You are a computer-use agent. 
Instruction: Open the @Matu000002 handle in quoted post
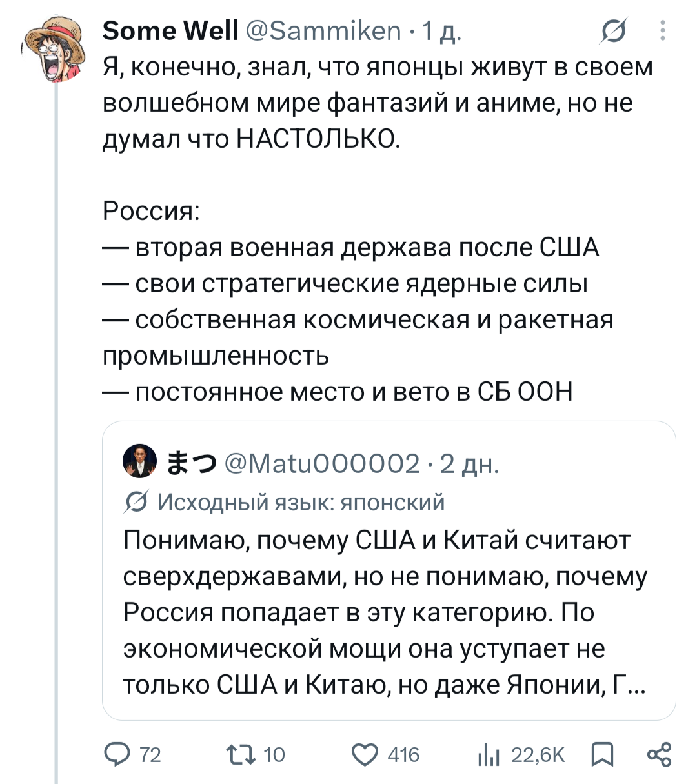[x=321, y=463]
